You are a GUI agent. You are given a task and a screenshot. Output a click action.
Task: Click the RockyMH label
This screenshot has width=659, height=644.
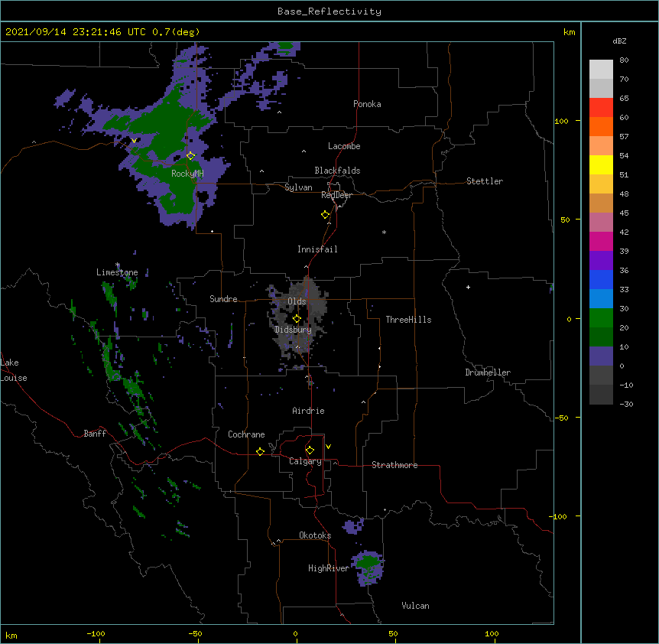tap(187, 174)
